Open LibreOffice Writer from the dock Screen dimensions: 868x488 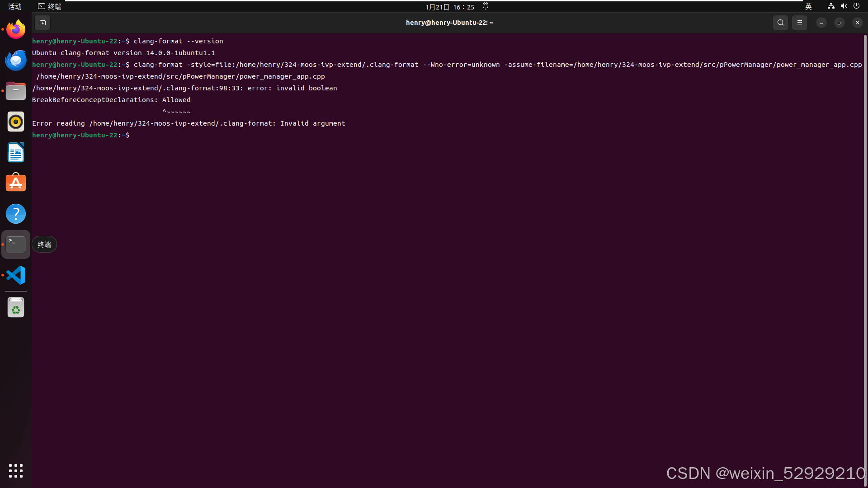tap(16, 152)
